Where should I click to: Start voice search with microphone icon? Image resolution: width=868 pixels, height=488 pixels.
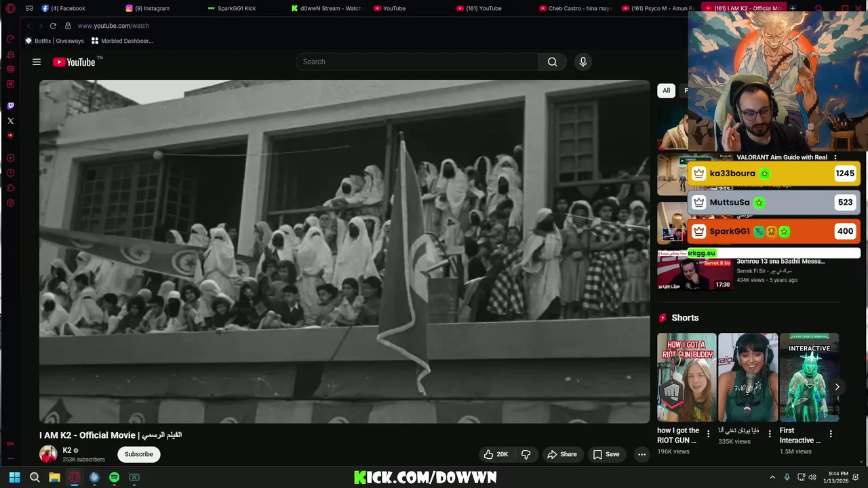(x=583, y=62)
